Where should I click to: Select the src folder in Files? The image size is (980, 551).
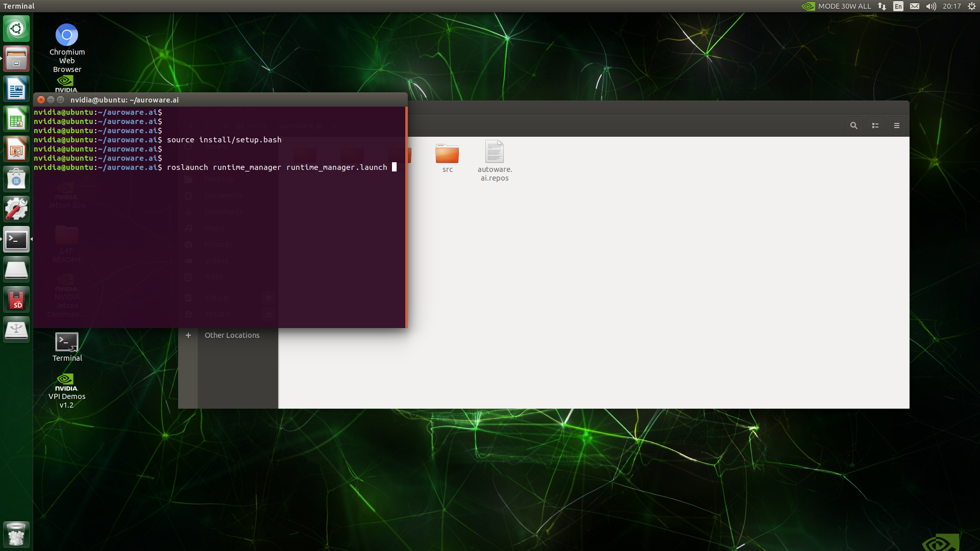coord(447,158)
